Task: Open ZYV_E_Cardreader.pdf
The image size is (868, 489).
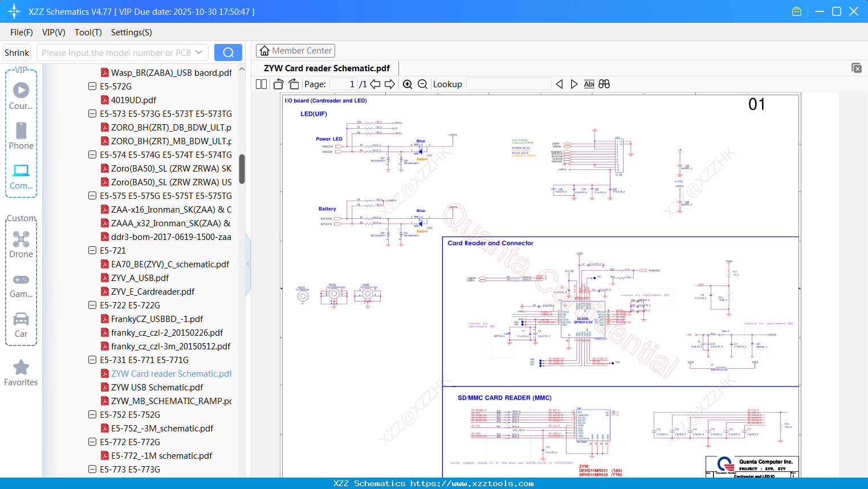Action: [153, 291]
